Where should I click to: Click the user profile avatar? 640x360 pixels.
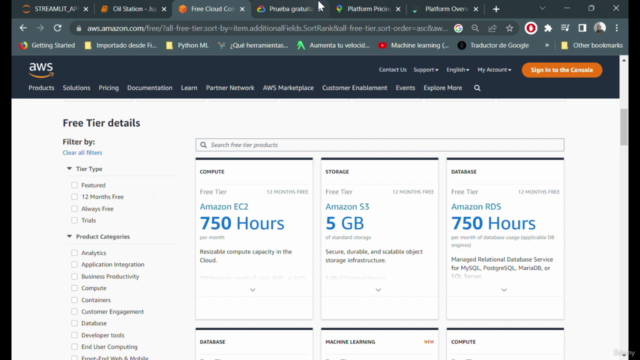tap(600, 28)
